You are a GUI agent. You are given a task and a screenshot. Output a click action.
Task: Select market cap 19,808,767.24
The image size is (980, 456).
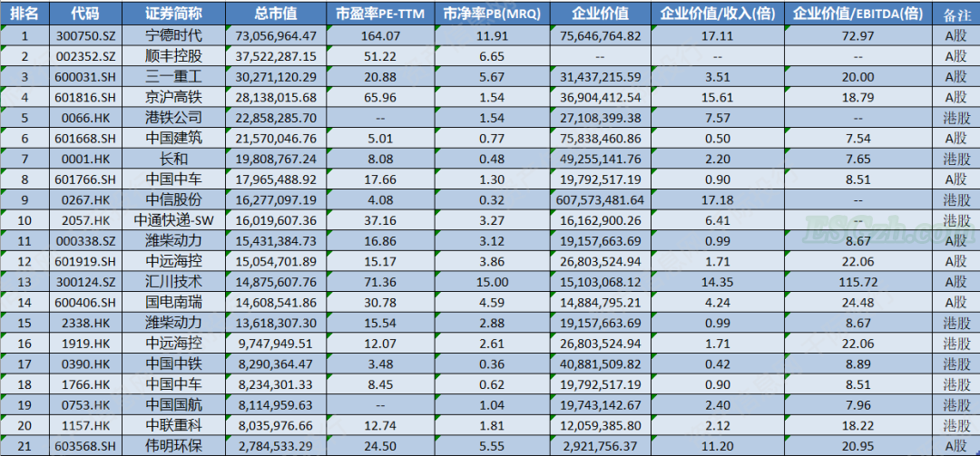pos(276,159)
